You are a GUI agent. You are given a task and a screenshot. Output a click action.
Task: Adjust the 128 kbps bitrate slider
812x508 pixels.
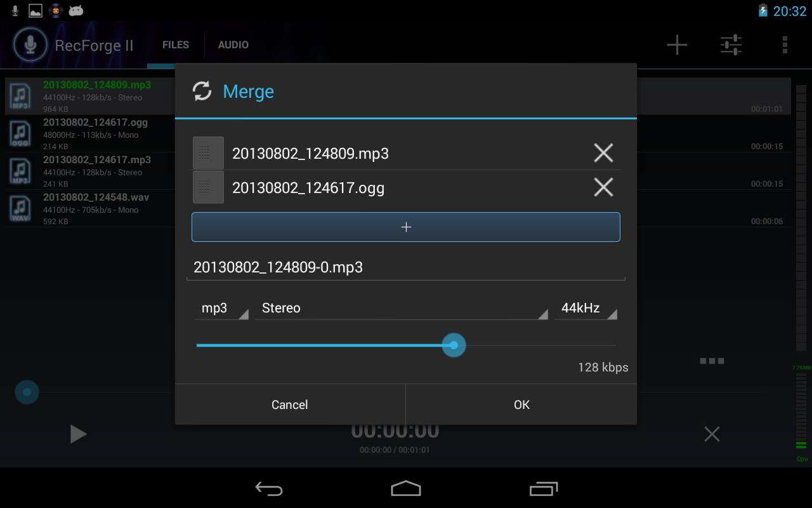click(454, 345)
